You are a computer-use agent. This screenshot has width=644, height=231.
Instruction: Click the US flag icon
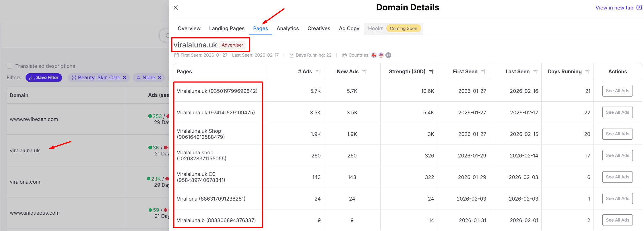click(381, 55)
